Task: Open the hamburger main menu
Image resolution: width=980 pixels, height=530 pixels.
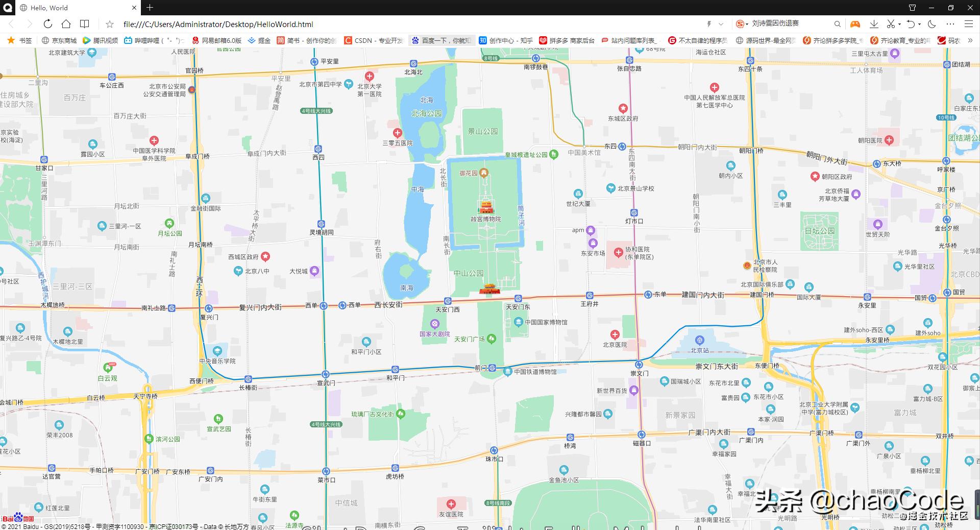Action: [x=969, y=24]
